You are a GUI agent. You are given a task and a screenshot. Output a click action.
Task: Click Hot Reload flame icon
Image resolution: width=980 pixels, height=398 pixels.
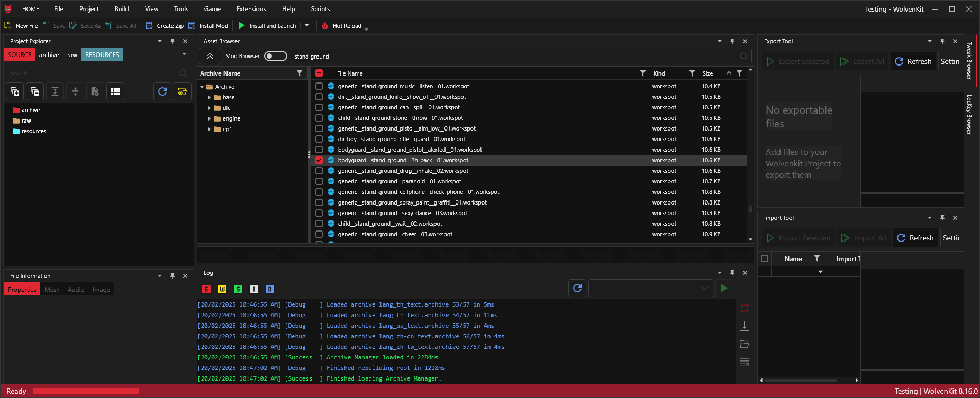(325, 26)
